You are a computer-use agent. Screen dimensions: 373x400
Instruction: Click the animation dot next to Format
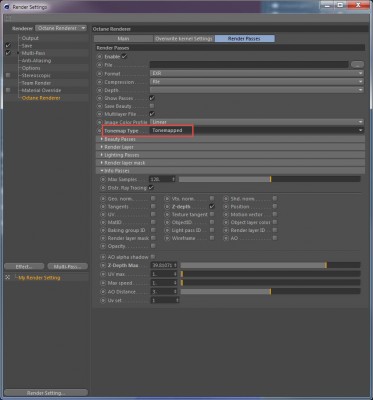tap(99, 73)
